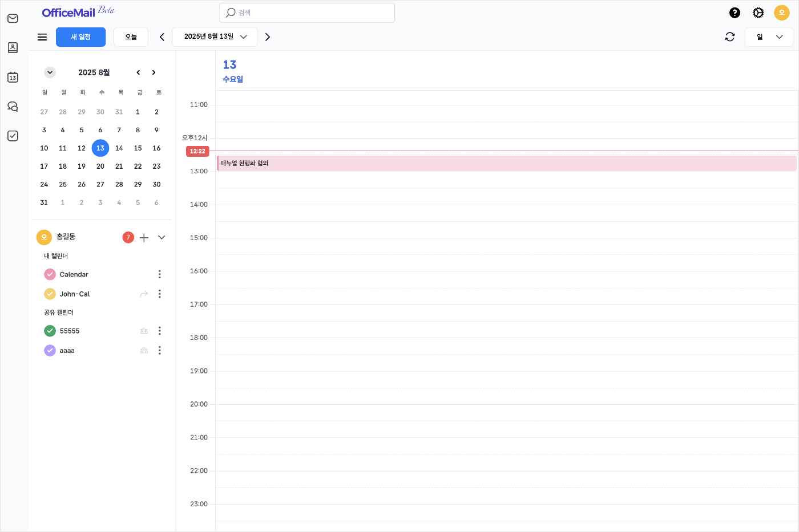
Task: Open the Tasks checklist in sidebar
Action: coord(13,136)
